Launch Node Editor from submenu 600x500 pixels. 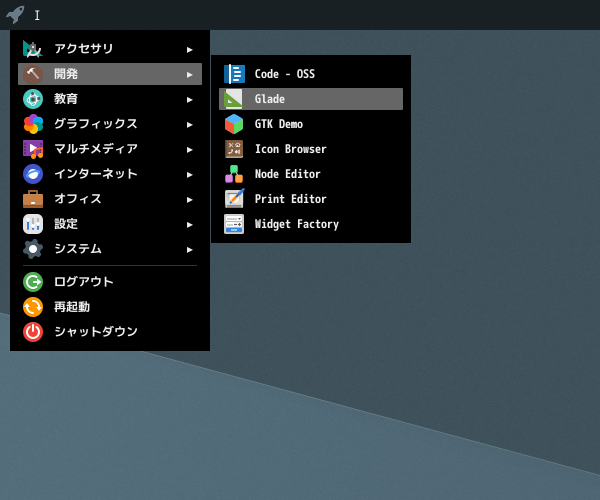pyautogui.click(x=311, y=174)
